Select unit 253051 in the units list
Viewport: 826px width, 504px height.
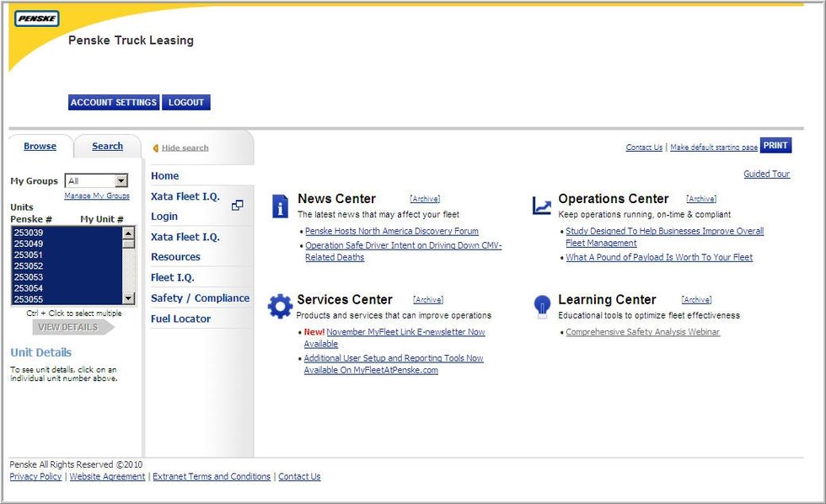(29, 255)
